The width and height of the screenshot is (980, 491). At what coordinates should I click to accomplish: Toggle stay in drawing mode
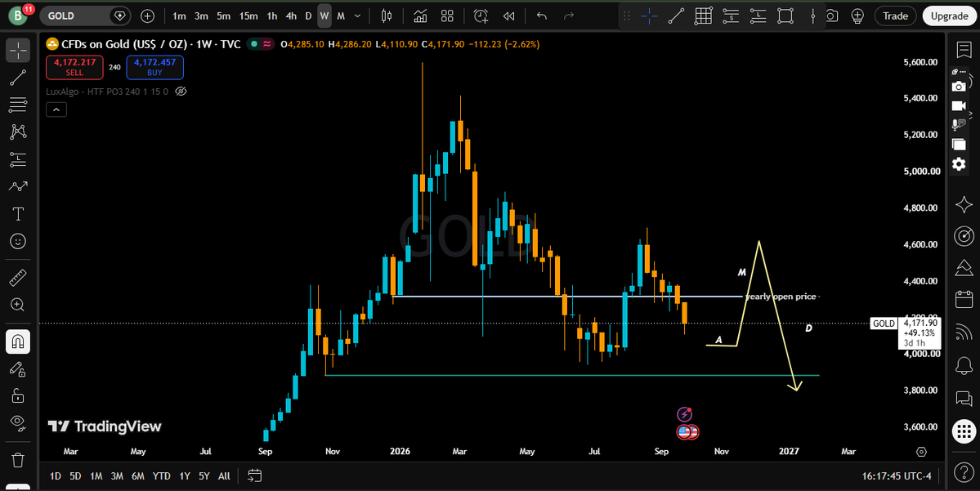pyautogui.click(x=18, y=369)
